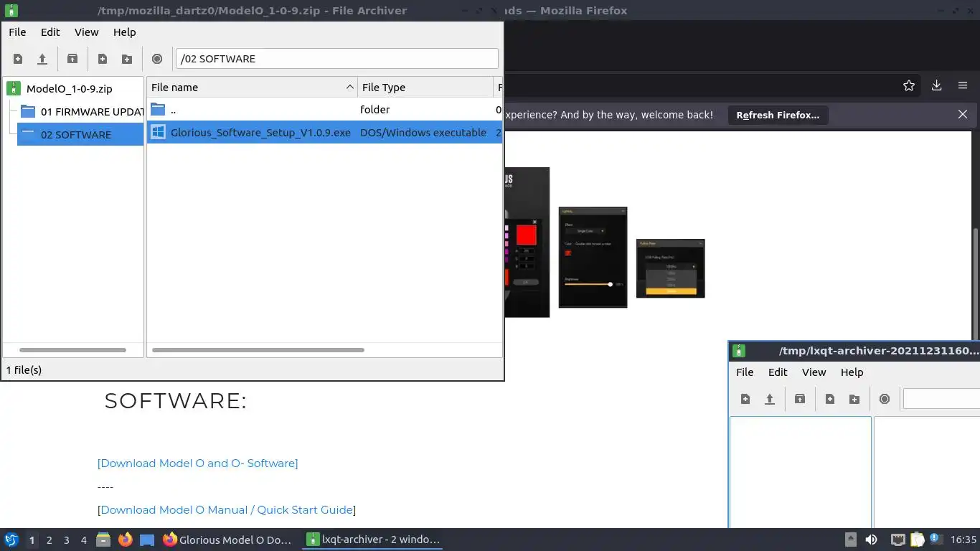Open Firefox hamburger menu

963,85
